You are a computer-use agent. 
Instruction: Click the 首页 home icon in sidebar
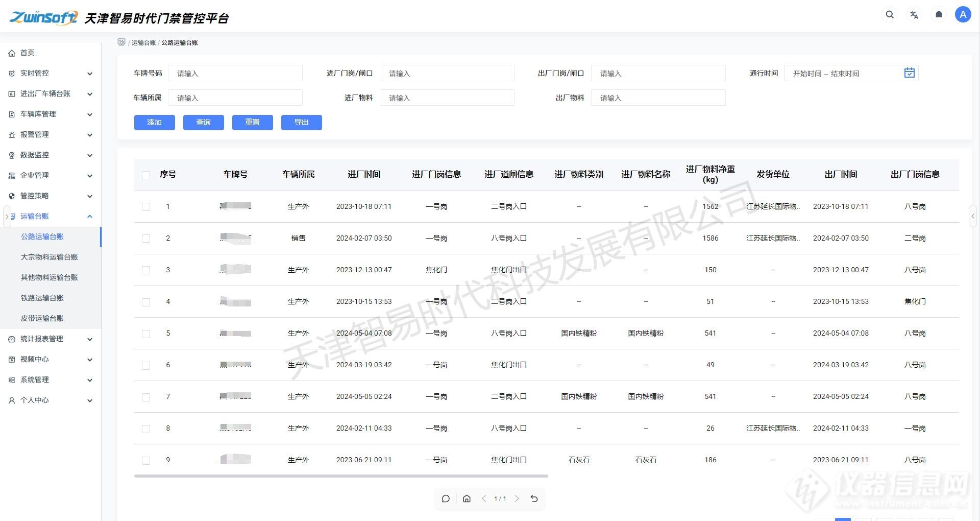tap(12, 53)
